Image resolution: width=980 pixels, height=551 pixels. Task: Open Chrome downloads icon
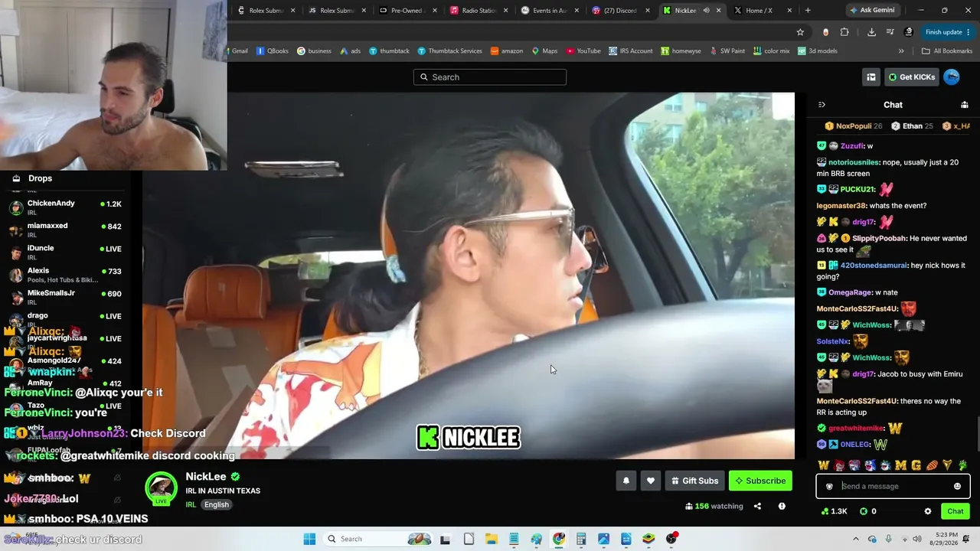click(871, 32)
